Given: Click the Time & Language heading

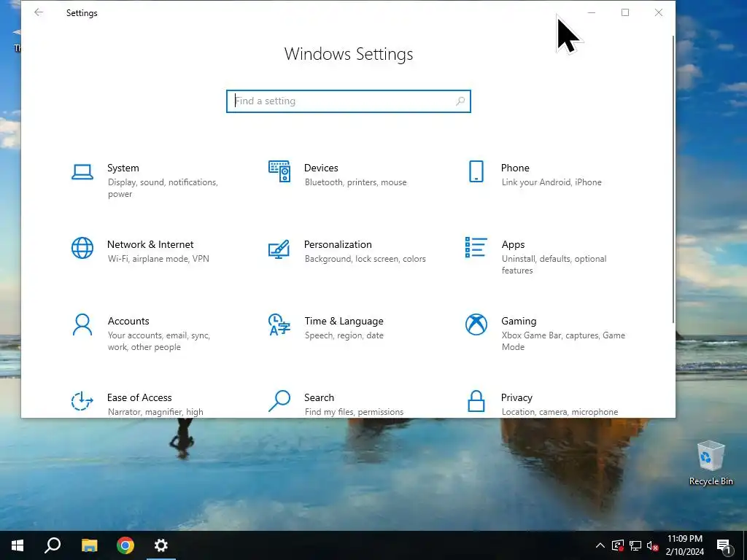Looking at the screenshot, I should click(x=344, y=321).
